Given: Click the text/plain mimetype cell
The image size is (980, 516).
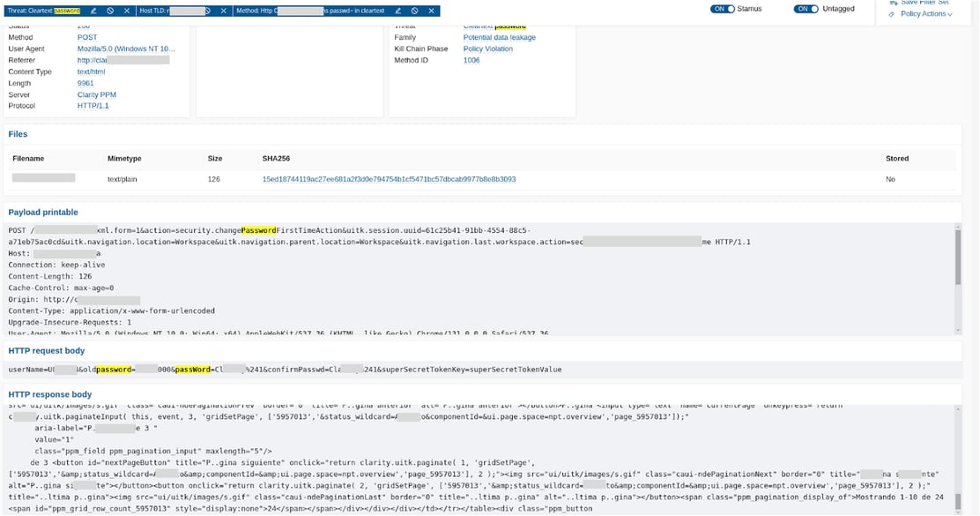Looking at the screenshot, I should point(122,179).
